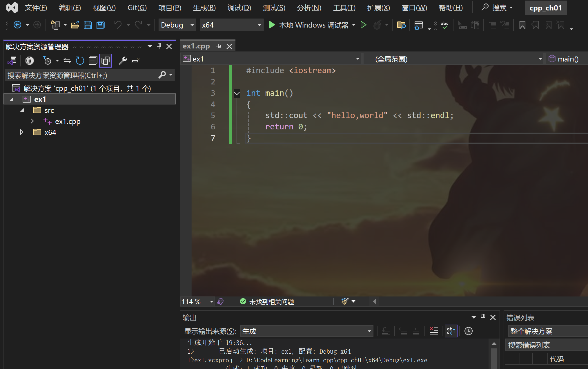
Task: Click the properties wrench icon
Action: coord(123,61)
